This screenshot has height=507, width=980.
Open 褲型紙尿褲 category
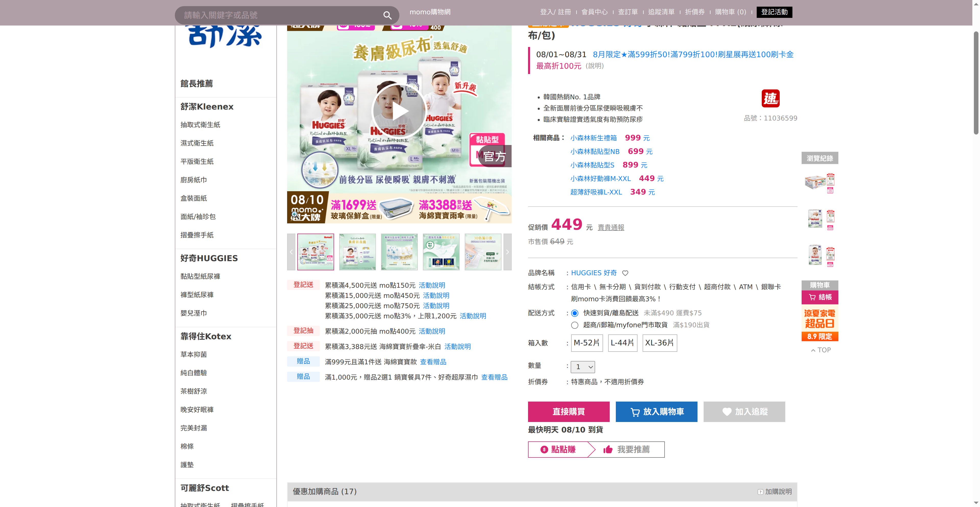click(197, 295)
